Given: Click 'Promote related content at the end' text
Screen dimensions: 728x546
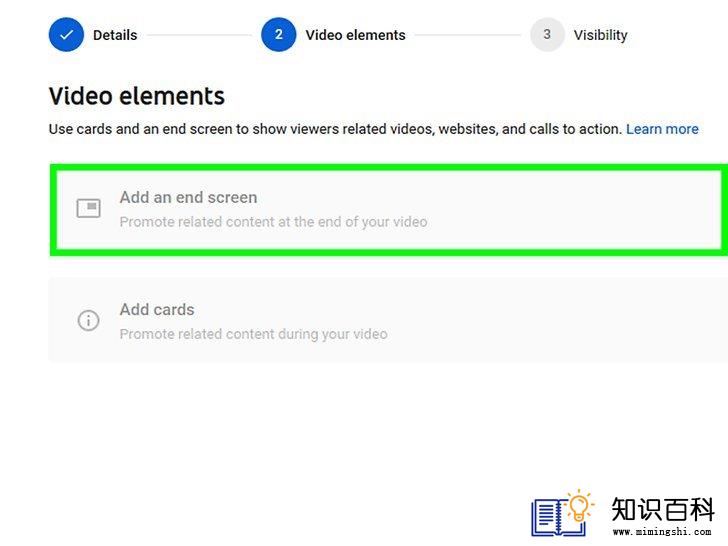Looking at the screenshot, I should coord(273,222).
